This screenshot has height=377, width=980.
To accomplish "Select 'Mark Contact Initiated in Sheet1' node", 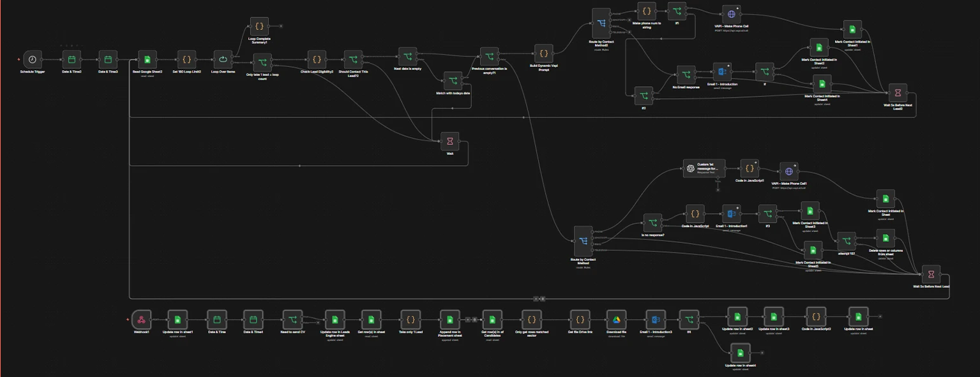I will [852, 29].
